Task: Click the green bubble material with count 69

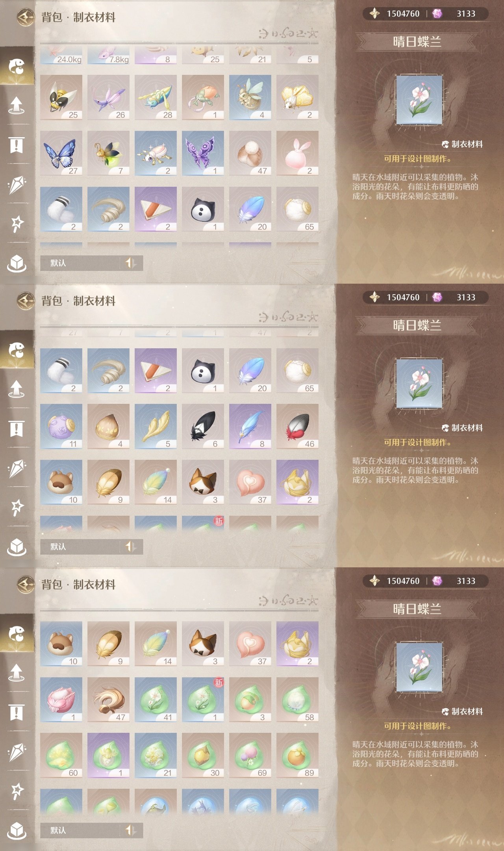Action: tap(250, 755)
